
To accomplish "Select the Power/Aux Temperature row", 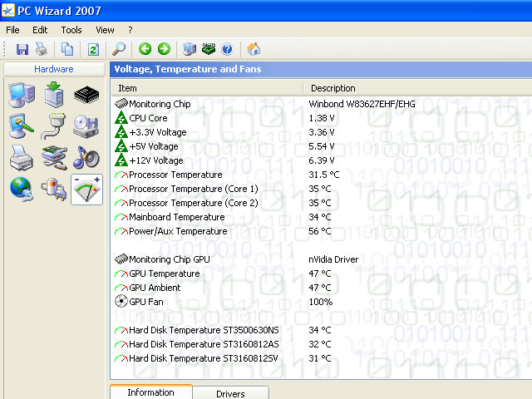I will coord(322,231).
